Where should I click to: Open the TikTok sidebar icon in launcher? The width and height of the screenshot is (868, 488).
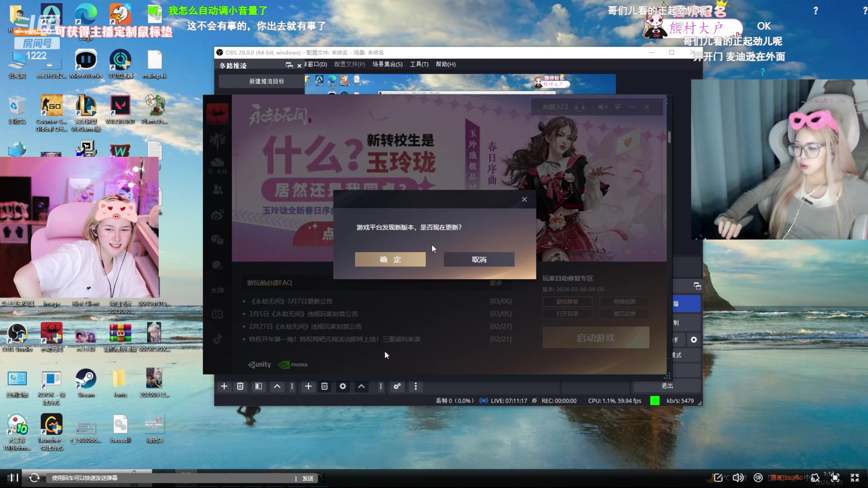tap(217, 339)
